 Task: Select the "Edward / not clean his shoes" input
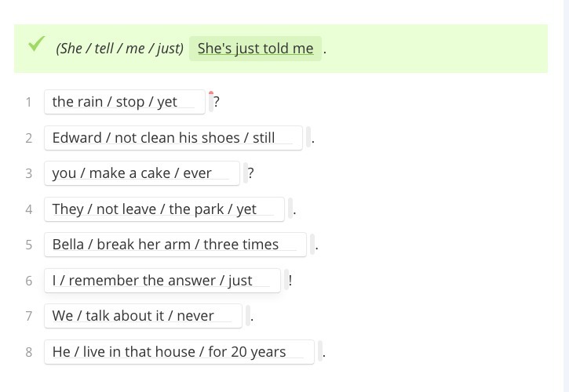[173, 138]
